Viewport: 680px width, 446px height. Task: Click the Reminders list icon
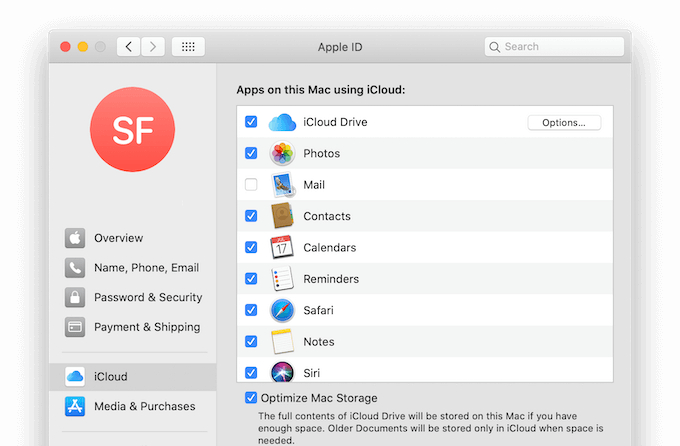[282, 279]
